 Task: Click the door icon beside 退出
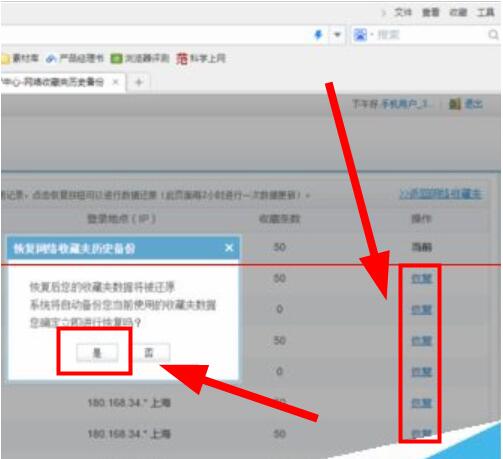455,104
